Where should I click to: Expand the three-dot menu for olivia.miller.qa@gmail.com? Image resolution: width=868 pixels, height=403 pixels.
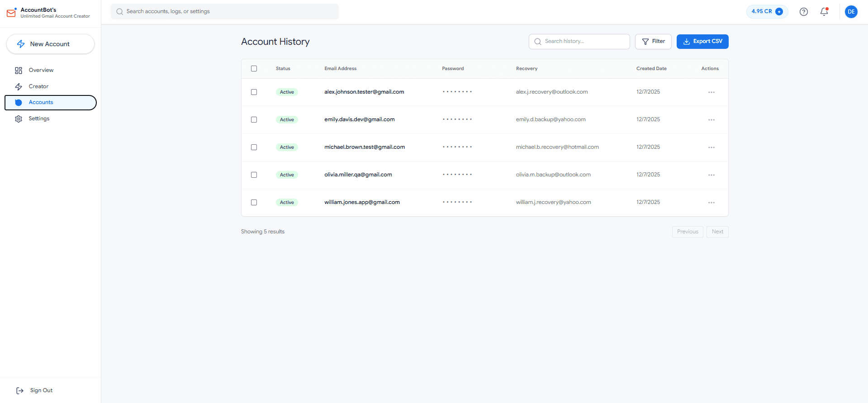coord(711,175)
